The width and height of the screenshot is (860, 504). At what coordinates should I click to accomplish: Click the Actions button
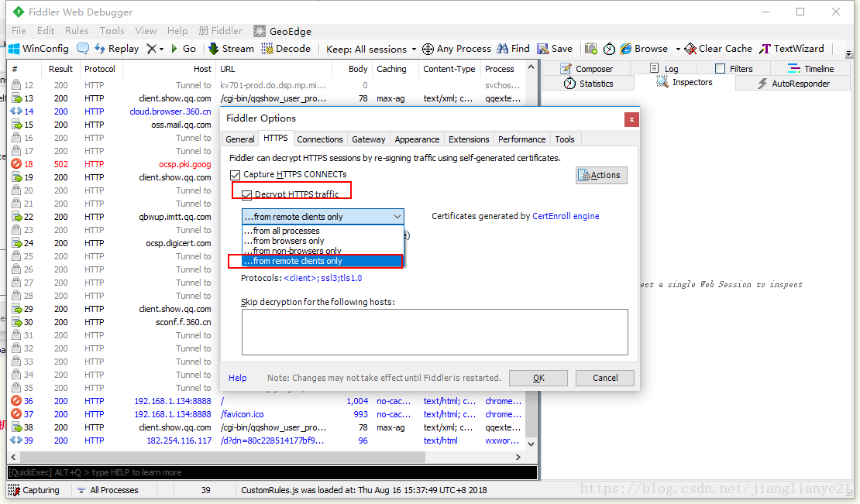(x=601, y=175)
